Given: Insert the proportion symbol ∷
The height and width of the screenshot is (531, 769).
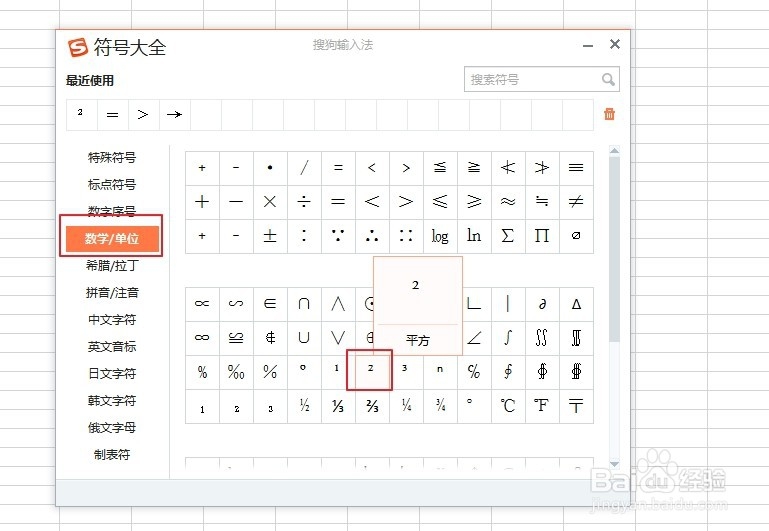Looking at the screenshot, I should [406, 236].
